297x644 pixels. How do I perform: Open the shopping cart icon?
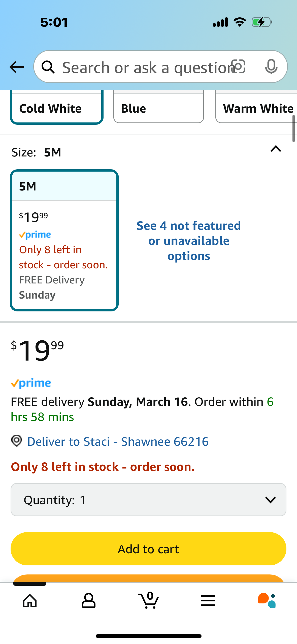point(148,600)
